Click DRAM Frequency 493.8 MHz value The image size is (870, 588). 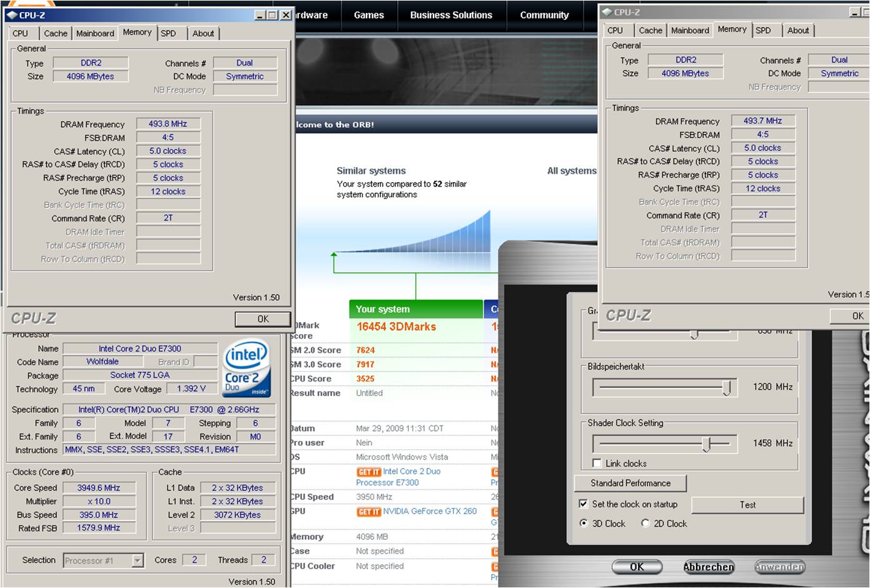point(168,124)
